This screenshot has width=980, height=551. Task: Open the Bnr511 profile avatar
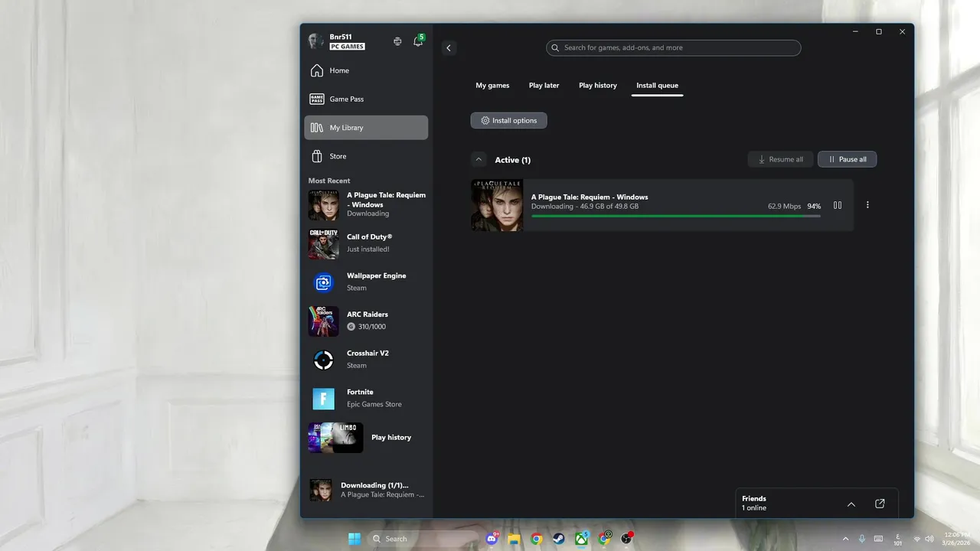[x=315, y=41]
